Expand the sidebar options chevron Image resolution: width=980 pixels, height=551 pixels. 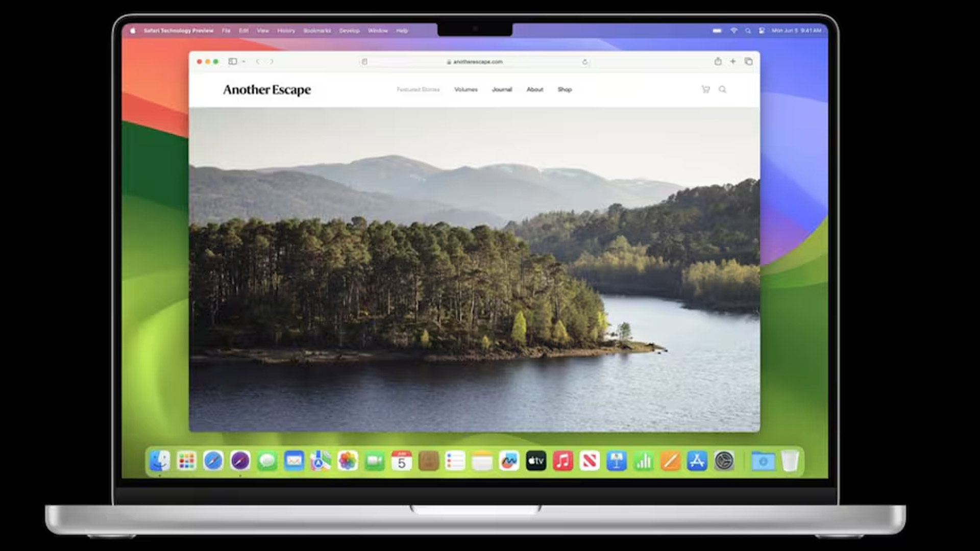(x=243, y=61)
